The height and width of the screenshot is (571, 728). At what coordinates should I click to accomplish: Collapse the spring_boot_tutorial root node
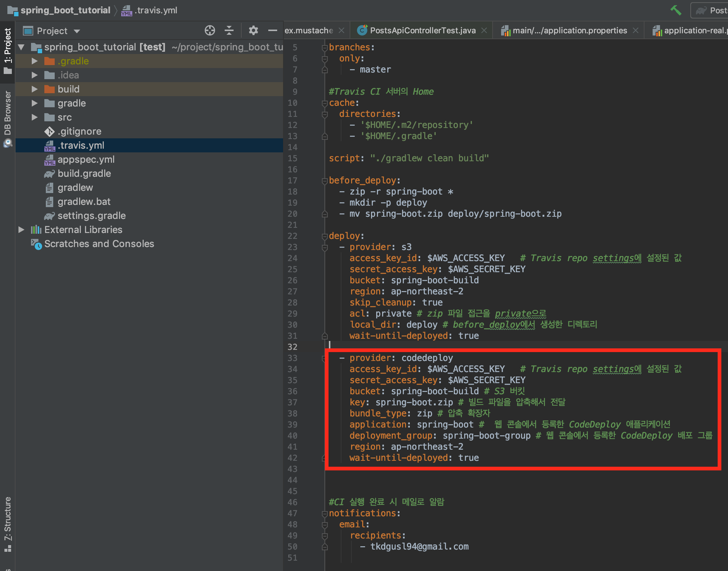[21, 47]
